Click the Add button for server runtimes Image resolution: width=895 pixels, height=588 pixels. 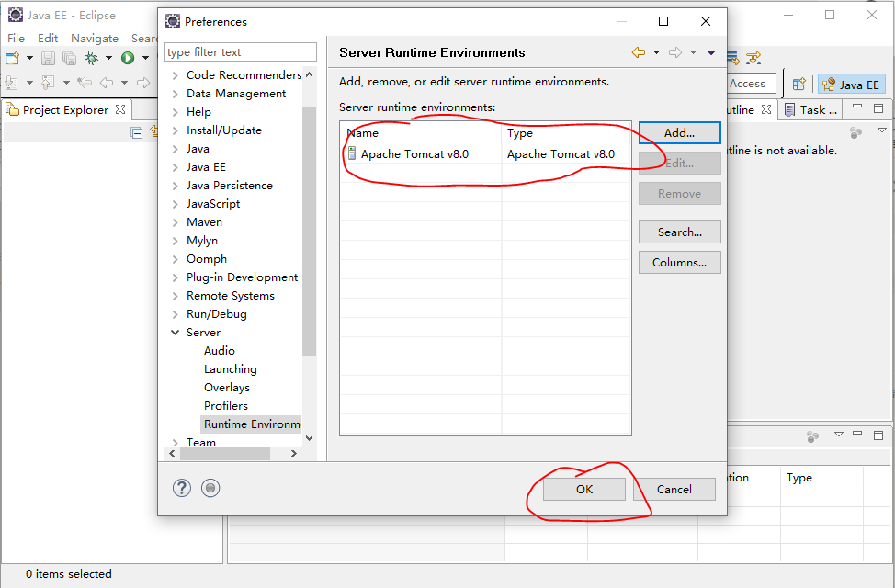(679, 132)
